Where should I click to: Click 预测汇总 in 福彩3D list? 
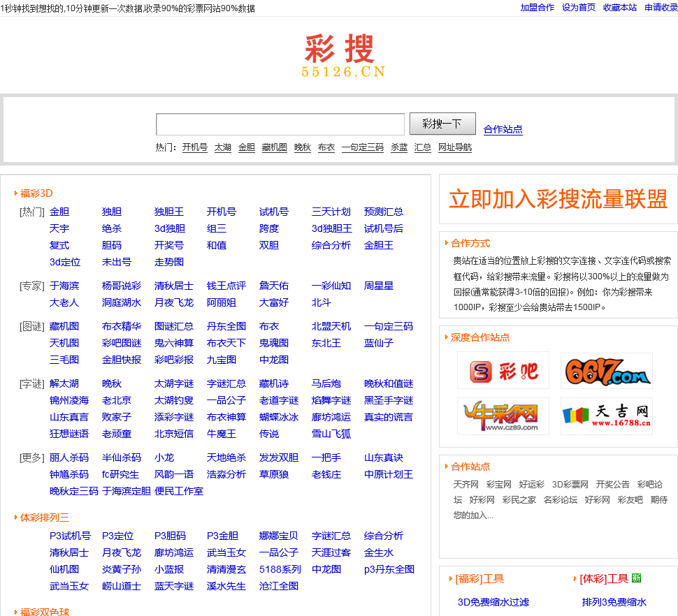[384, 212]
